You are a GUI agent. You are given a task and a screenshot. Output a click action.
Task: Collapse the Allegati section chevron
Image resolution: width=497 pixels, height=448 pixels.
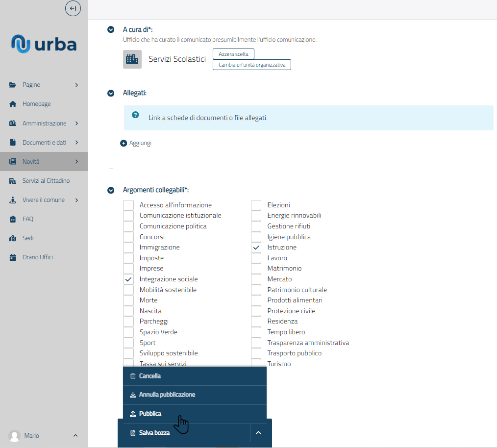(x=111, y=93)
